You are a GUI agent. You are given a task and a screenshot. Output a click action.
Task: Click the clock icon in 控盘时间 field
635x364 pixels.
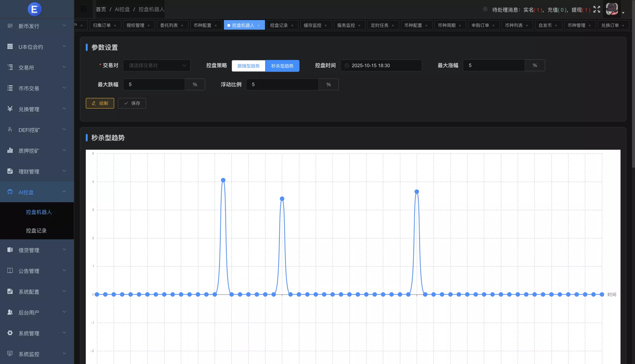coord(347,65)
